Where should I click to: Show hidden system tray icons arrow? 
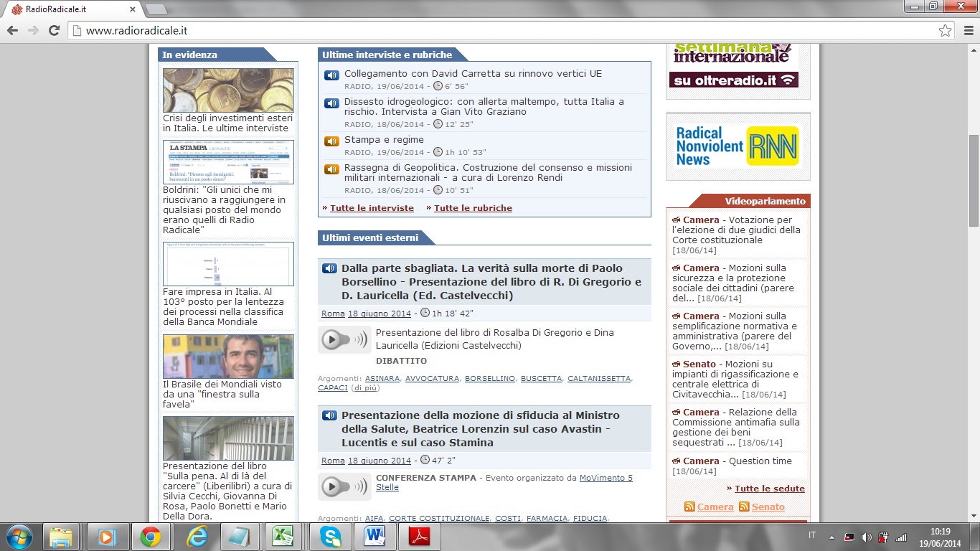pyautogui.click(x=831, y=537)
